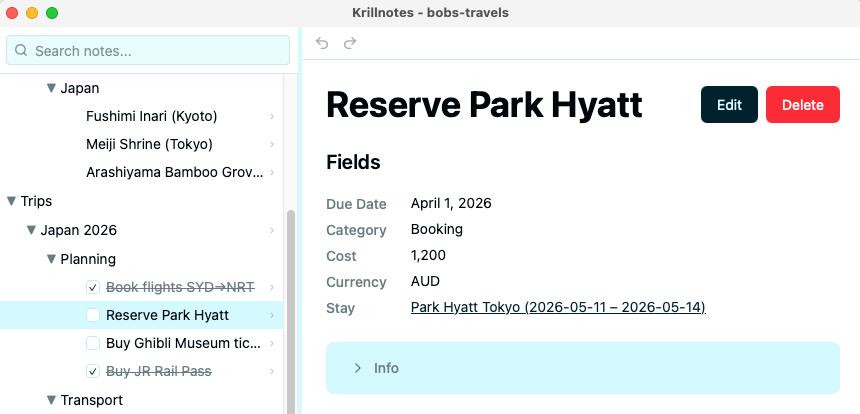Select the Japan 2026 trip label
The width and height of the screenshot is (860, 414).
[x=78, y=230]
